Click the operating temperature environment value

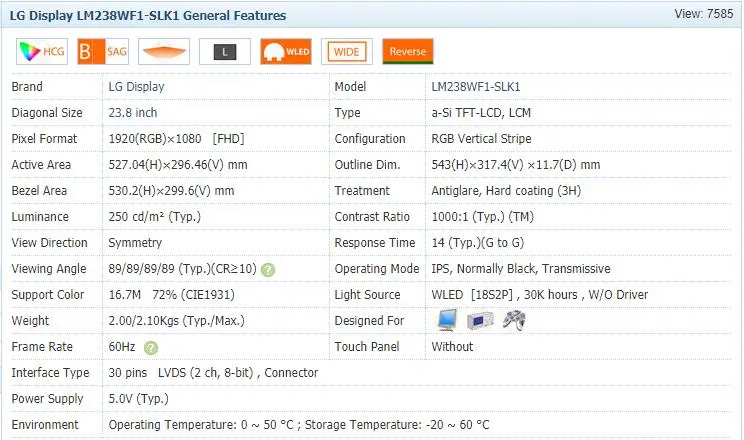pos(201,425)
